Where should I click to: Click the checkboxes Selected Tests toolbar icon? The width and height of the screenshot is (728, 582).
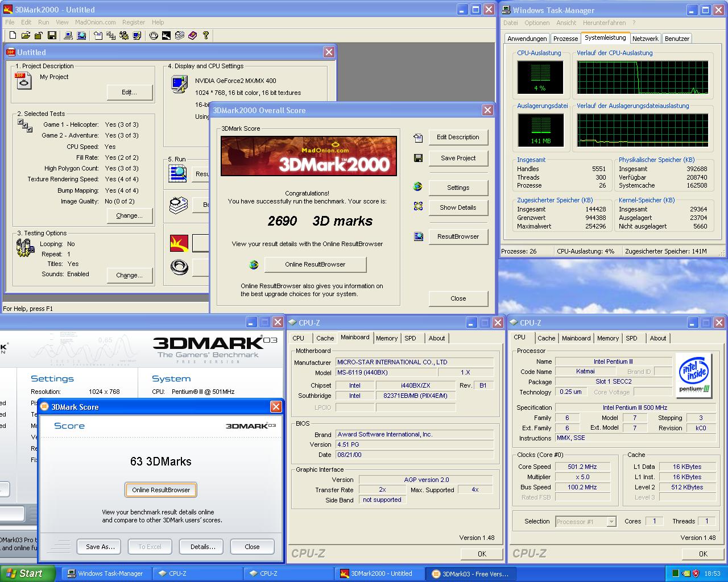click(x=111, y=35)
